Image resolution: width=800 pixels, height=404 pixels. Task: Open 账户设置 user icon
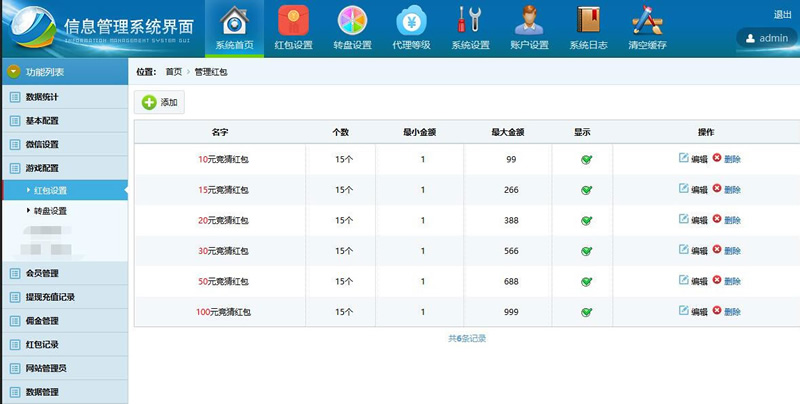click(x=529, y=22)
